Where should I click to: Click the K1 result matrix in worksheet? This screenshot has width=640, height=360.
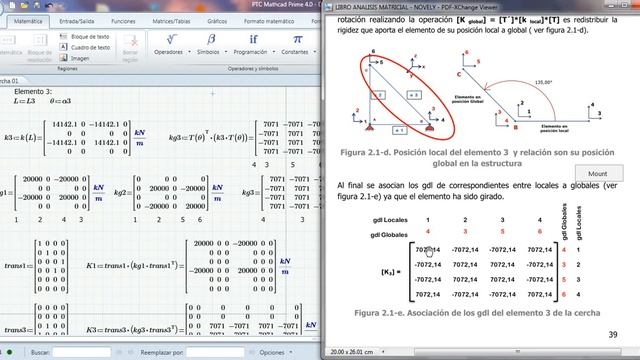(x=231, y=266)
